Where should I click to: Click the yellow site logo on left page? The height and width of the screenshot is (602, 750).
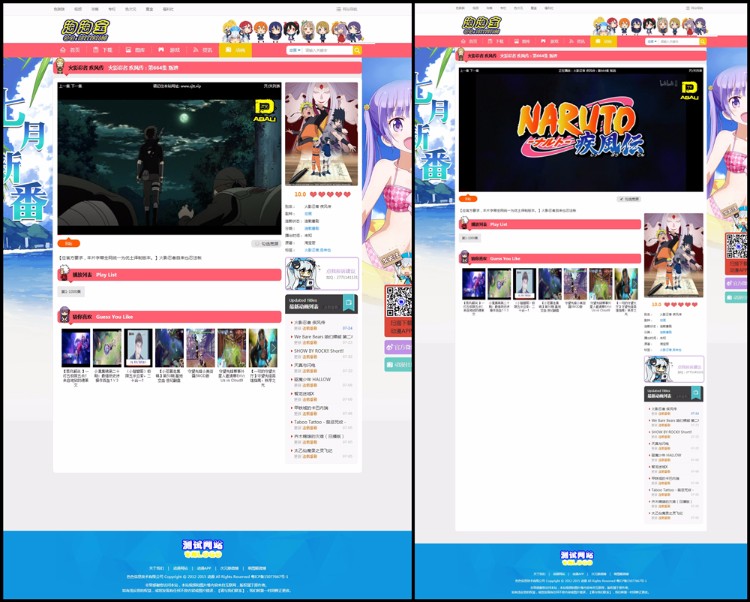point(86,30)
